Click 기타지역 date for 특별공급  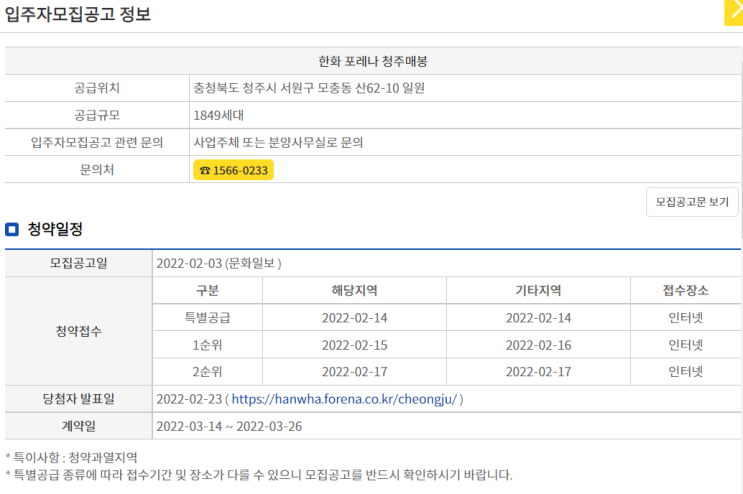click(x=538, y=318)
